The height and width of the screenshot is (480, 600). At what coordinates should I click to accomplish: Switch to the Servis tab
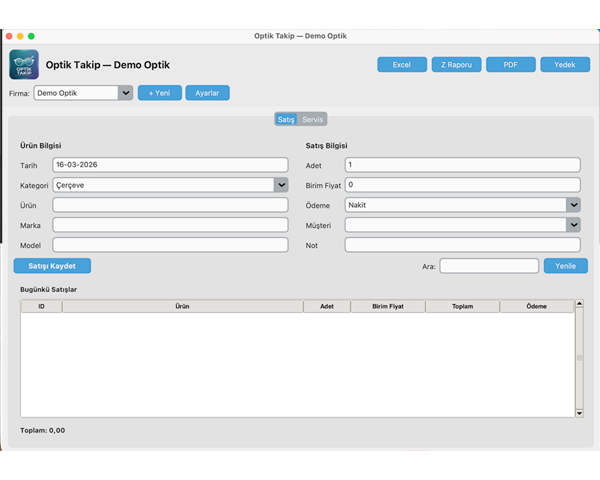[313, 120]
